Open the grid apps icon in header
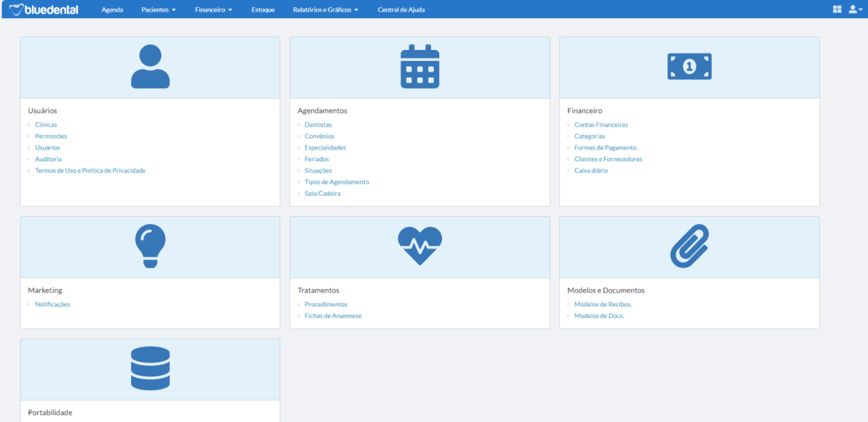868x422 pixels. tap(837, 9)
